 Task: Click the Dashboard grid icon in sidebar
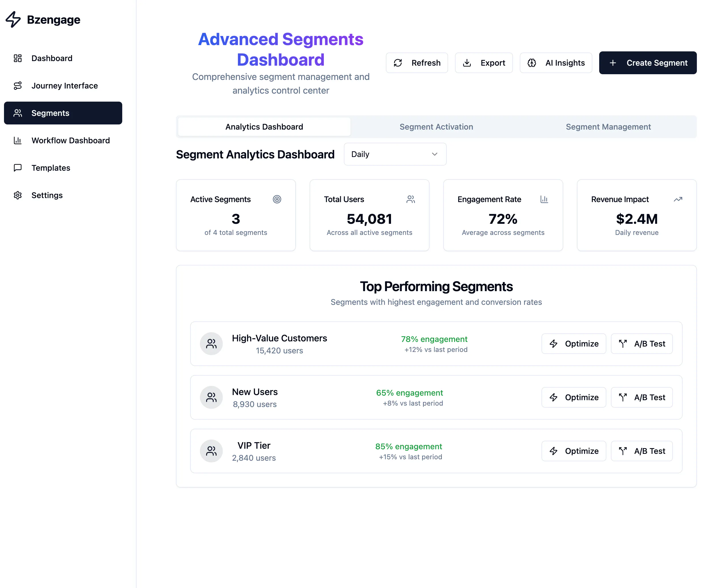(18, 58)
